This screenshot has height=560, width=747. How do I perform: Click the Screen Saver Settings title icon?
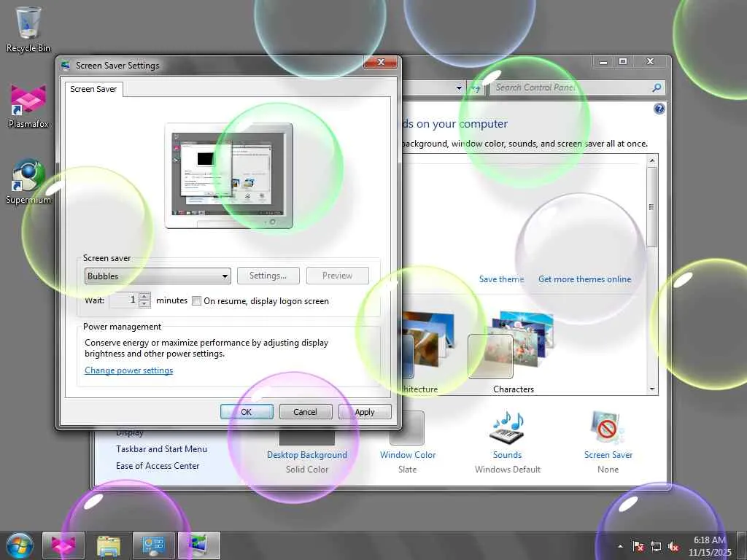tap(66, 65)
